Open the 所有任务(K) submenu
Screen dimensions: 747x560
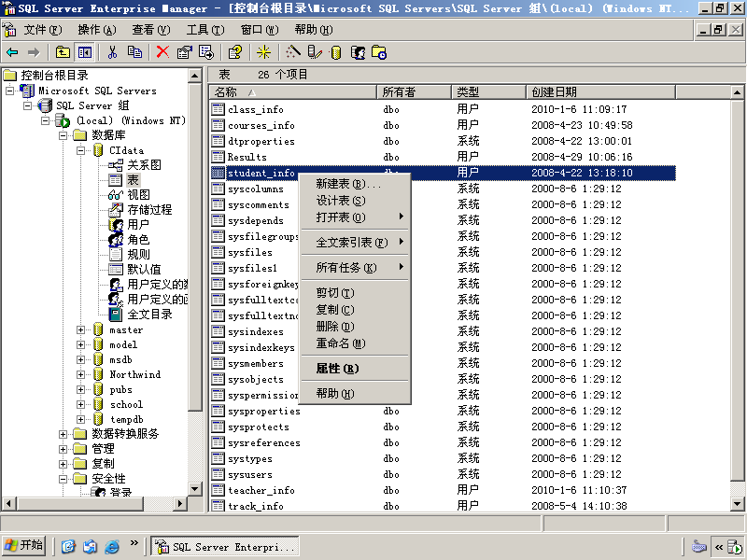click(x=355, y=268)
